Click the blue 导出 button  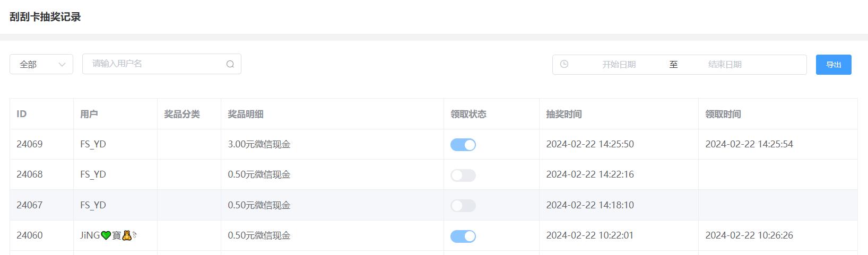pos(834,65)
